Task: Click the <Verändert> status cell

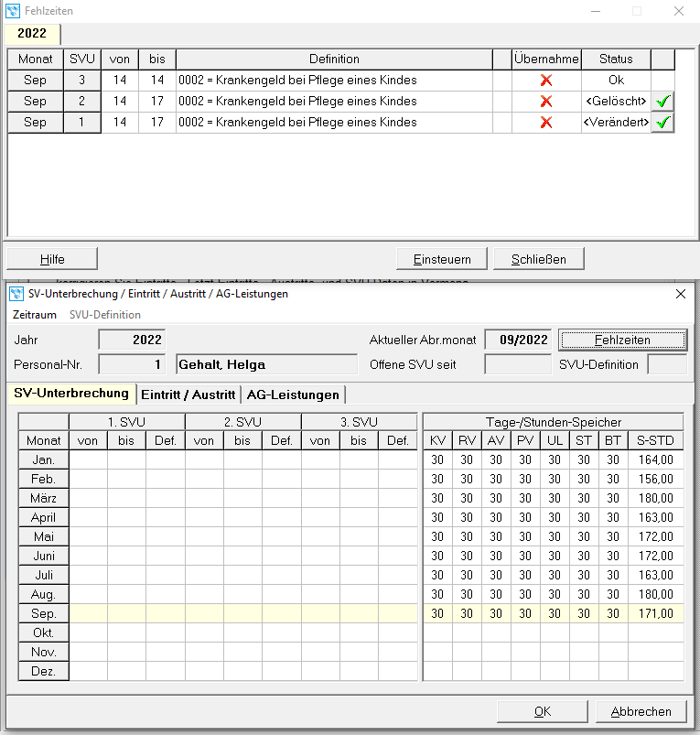Action: coord(616,123)
